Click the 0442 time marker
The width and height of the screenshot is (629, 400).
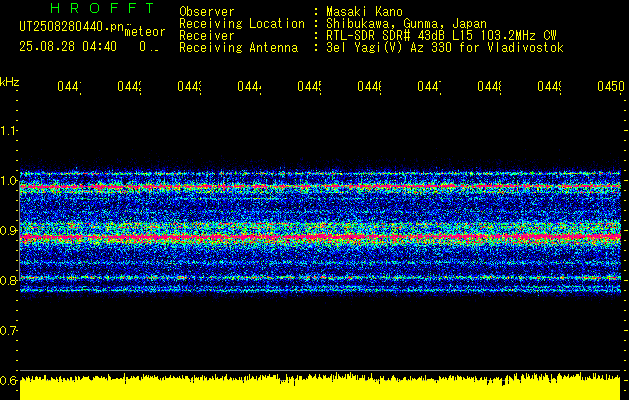pyautogui.click(x=130, y=87)
